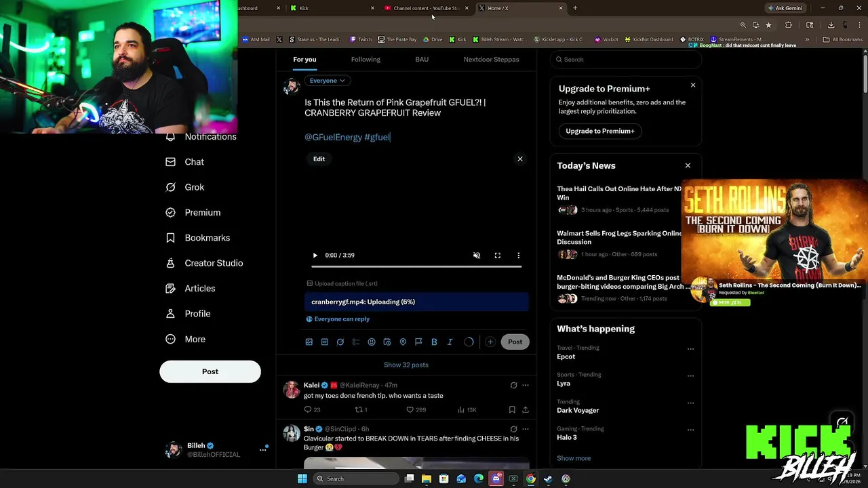Switch to the Following tab

point(366,60)
